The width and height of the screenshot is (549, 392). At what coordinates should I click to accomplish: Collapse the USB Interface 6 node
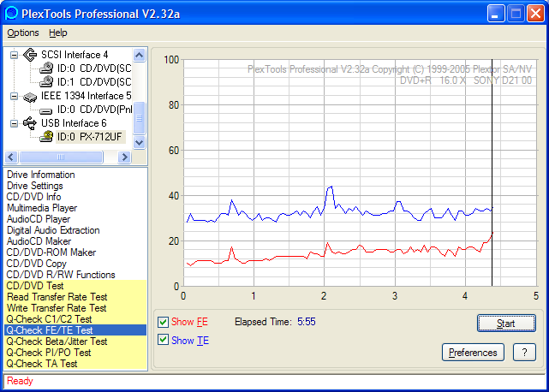tap(14, 123)
